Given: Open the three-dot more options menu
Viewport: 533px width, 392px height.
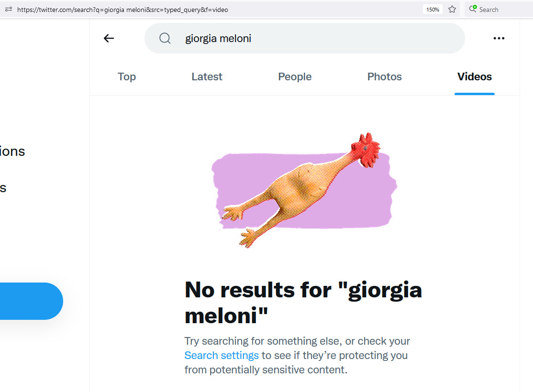Looking at the screenshot, I should tap(499, 38).
